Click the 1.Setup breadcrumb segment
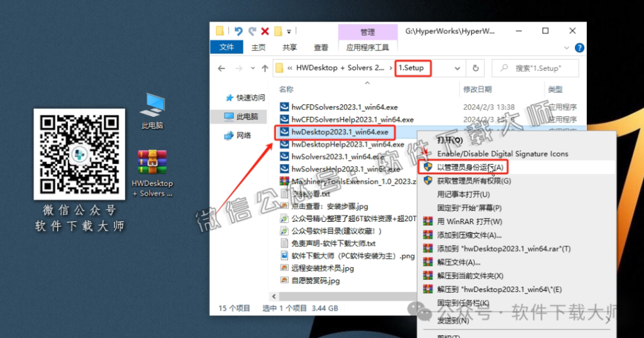The width and height of the screenshot is (644, 338). pos(411,68)
